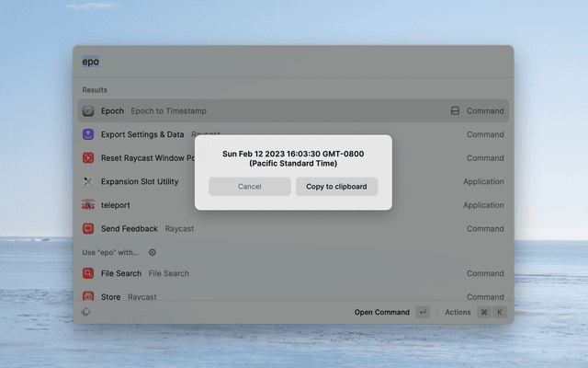Click the Expansion Slot Utility icon
The height and width of the screenshot is (368, 588).
click(x=88, y=182)
